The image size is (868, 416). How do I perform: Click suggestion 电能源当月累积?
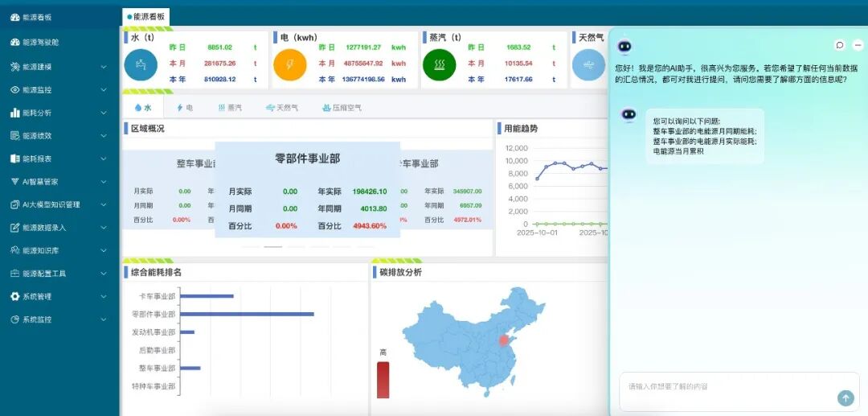(x=678, y=150)
